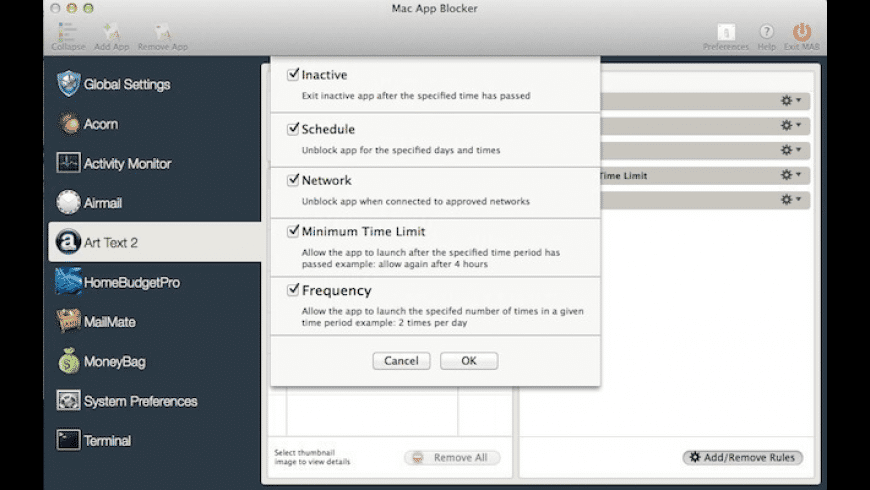Select the System Preferences icon in sidebar

point(68,401)
